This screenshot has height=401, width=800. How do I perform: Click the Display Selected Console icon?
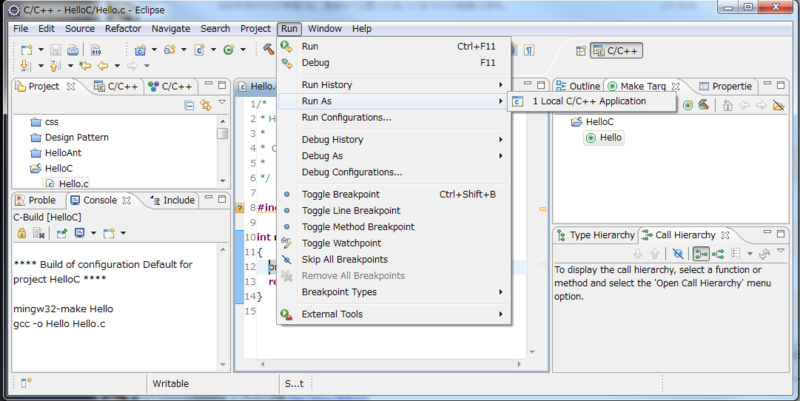click(79, 233)
